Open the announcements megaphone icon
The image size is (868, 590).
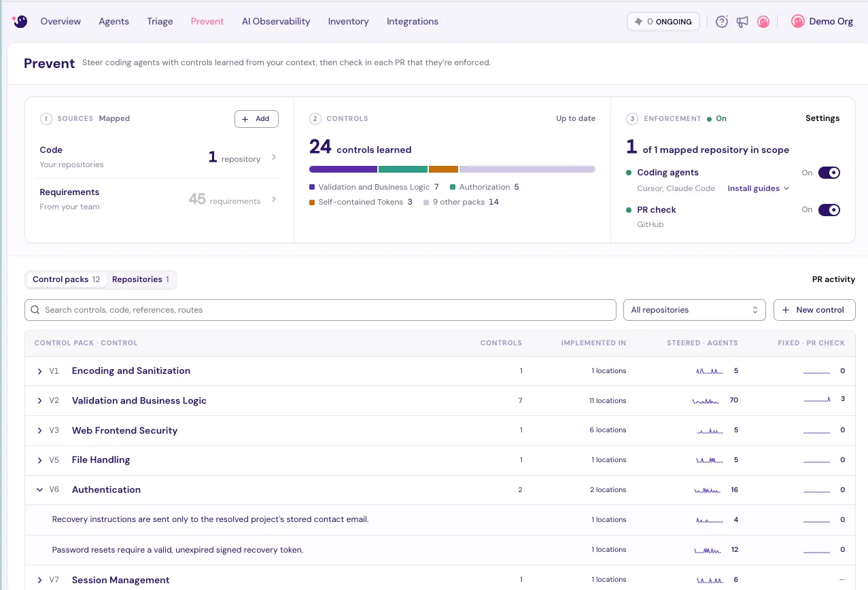pos(742,22)
